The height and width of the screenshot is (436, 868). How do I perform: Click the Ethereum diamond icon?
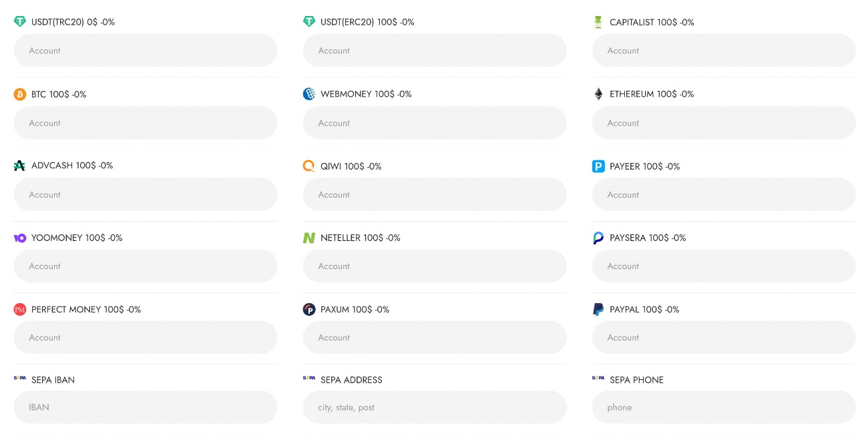[598, 94]
